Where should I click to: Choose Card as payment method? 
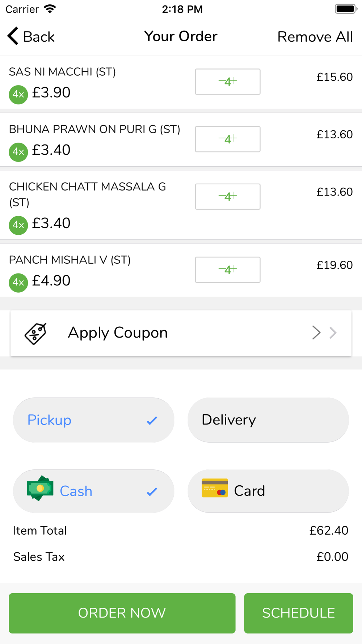pos(268,491)
